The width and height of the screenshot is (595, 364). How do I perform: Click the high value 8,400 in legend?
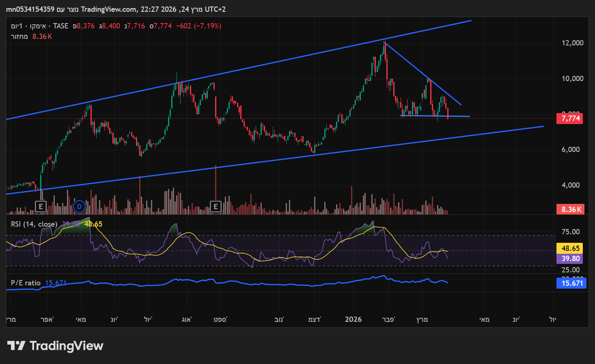(x=111, y=26)
